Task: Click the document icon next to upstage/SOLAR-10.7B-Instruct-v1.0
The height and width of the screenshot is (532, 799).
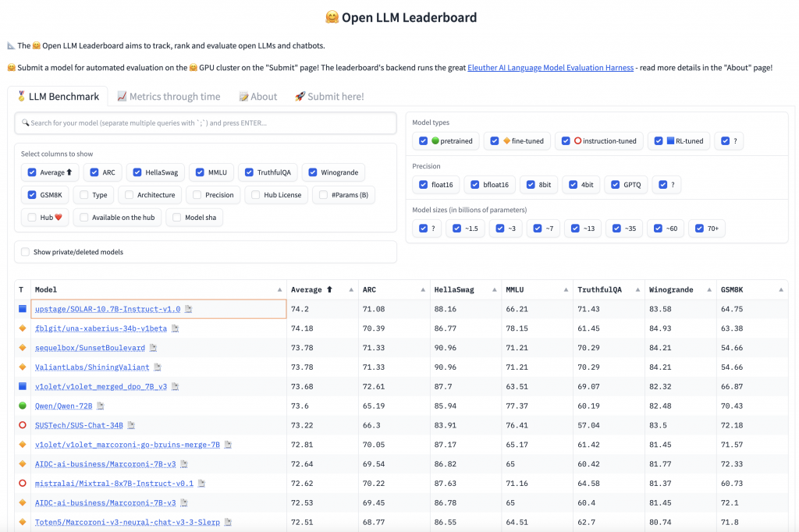Action: [189, 309]
